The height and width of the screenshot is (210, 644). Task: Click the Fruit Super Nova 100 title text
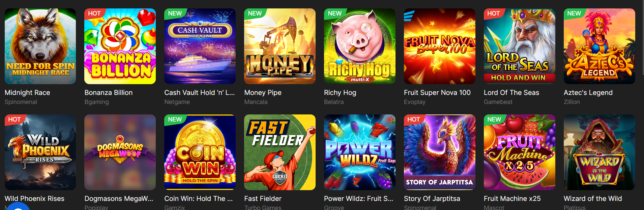[437, 93]
